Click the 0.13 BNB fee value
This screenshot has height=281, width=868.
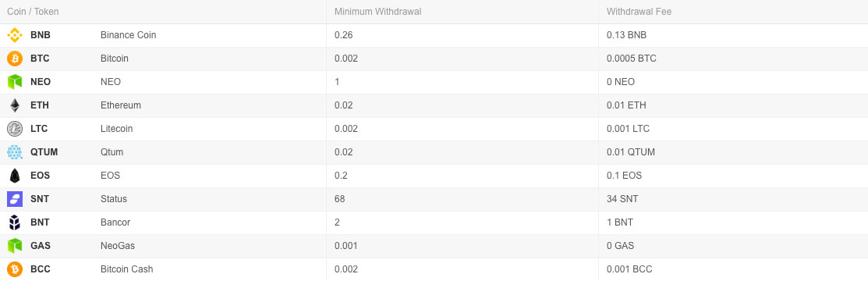click(627, 35)
